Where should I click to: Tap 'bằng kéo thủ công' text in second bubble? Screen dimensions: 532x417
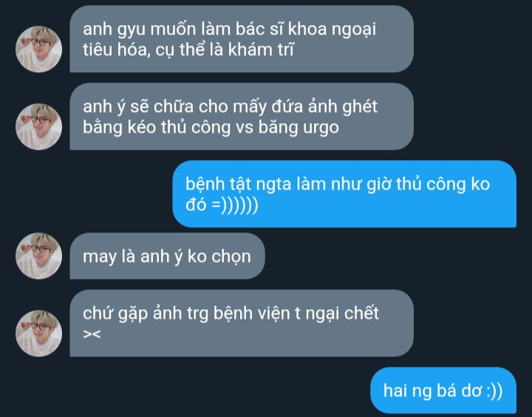(x=157, y=128)
